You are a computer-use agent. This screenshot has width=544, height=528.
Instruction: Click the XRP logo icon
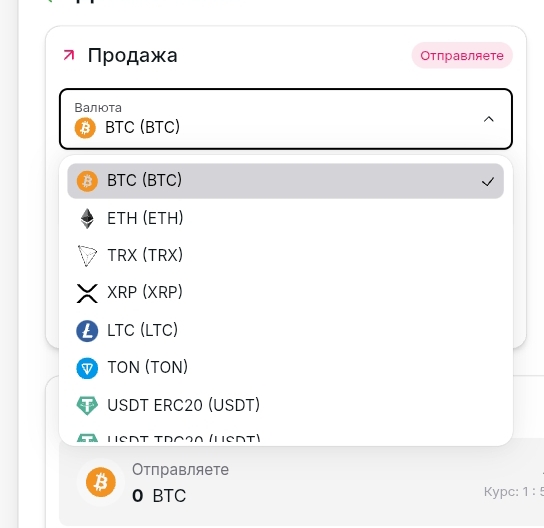(x=87, y=293)
